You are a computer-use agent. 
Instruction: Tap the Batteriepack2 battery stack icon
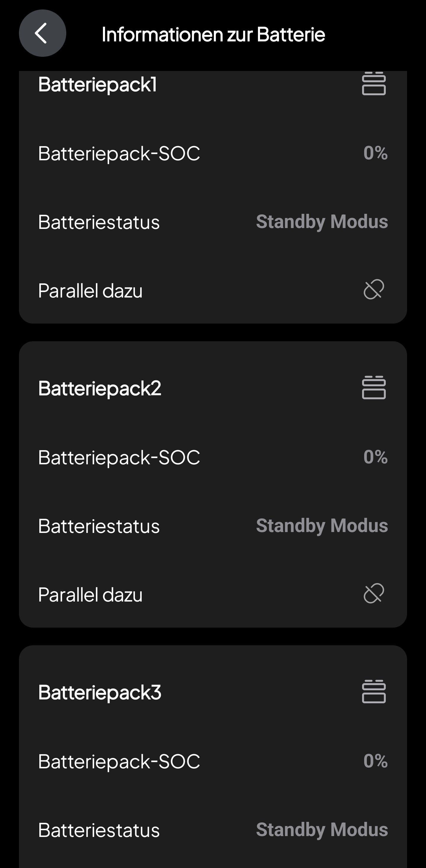pyautogui.click(x=374, y=387)
